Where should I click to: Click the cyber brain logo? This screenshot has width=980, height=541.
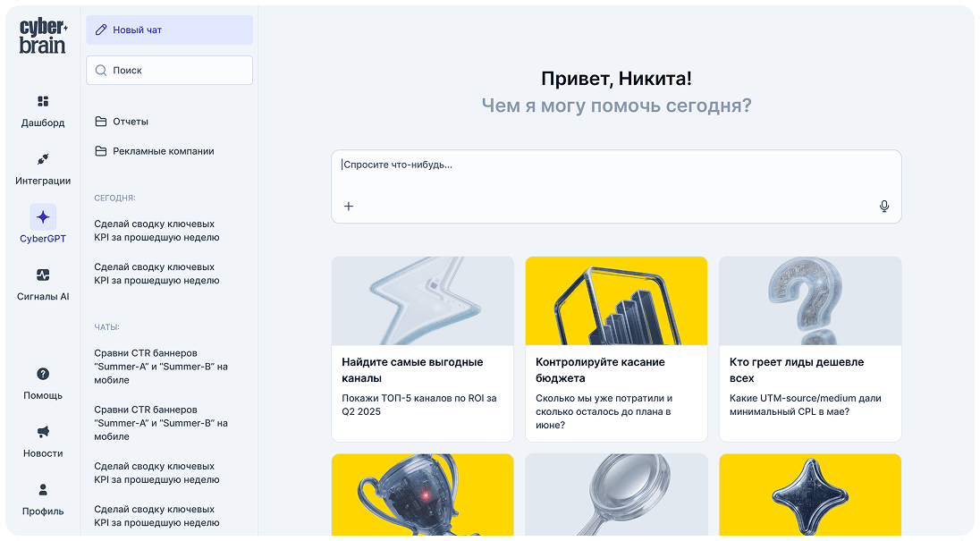coord(43,37)
